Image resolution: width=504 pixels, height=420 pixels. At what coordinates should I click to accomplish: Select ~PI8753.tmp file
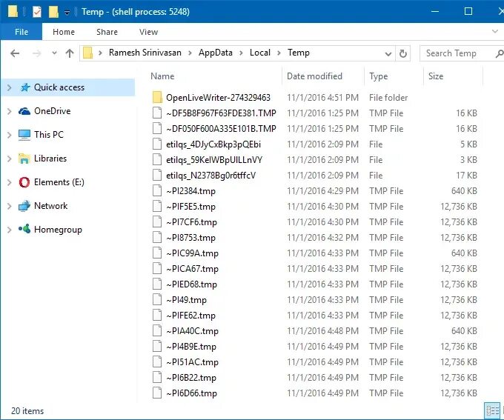[x=191, y=238]
